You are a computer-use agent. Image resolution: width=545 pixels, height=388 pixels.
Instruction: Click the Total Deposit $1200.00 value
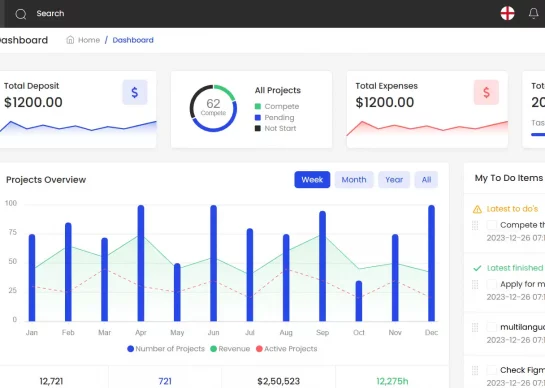click(33, 103)
